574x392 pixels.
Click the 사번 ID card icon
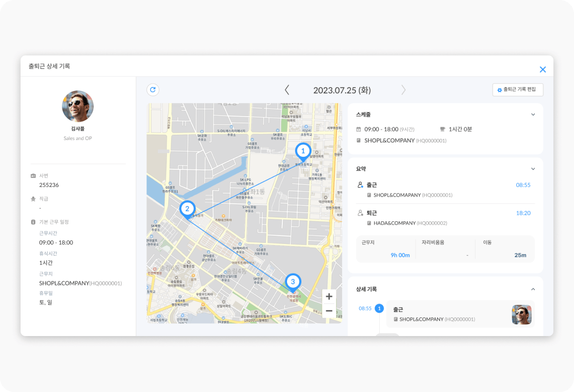[33, 175]
